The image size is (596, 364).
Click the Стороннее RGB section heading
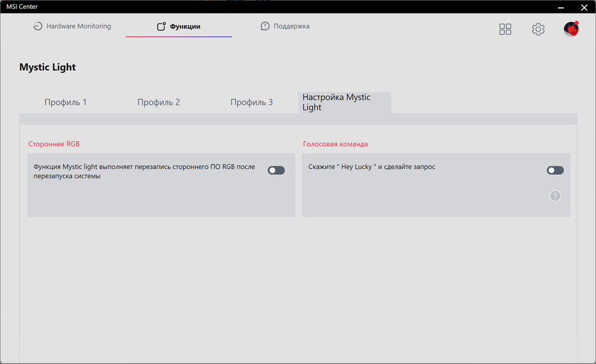[54, 144]
